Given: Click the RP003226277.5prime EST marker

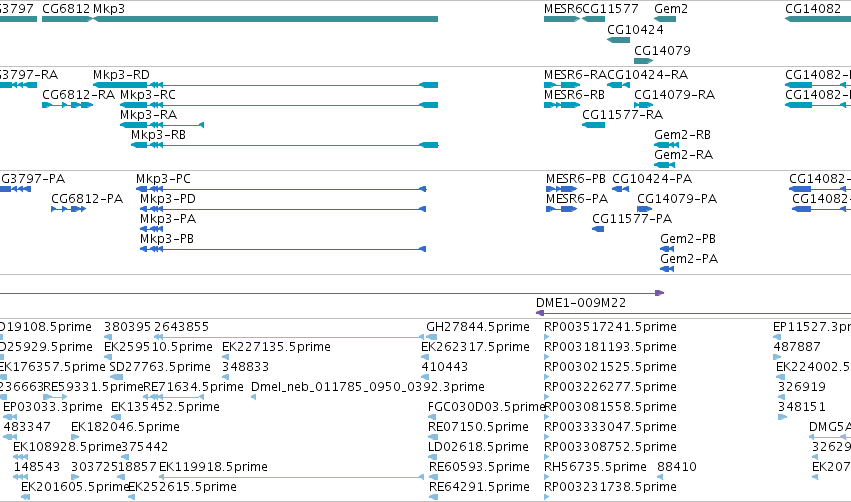Looking at the screenshot, I should [547, 397].
